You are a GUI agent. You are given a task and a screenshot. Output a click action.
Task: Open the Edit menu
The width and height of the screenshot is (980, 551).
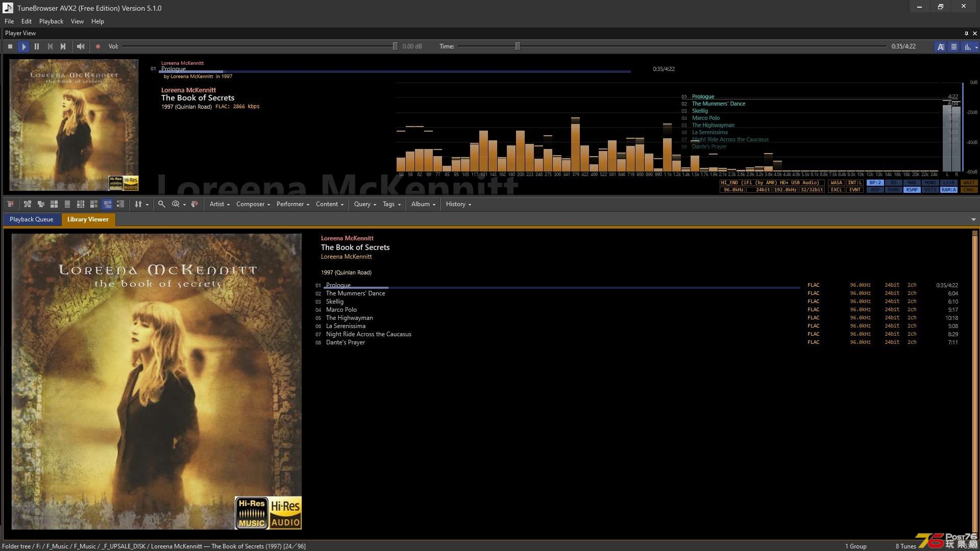pos(27,21)
